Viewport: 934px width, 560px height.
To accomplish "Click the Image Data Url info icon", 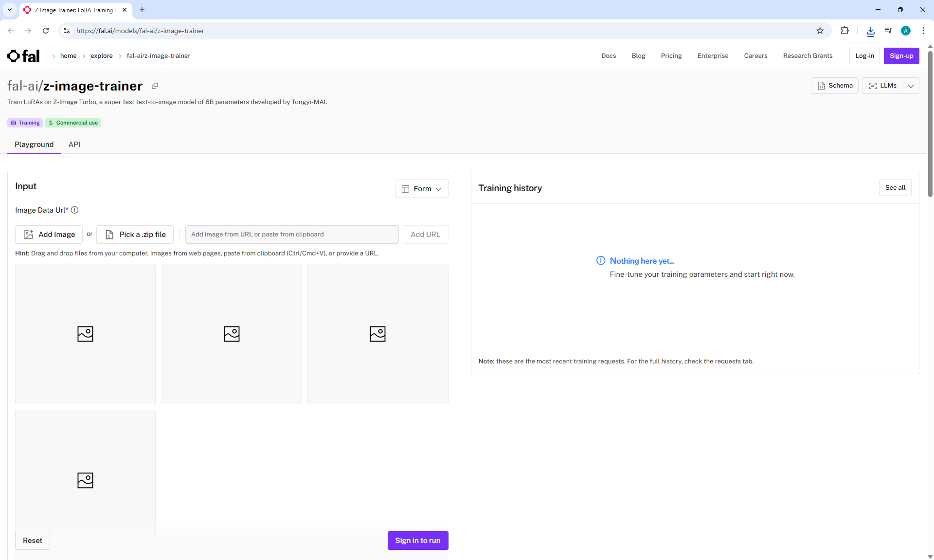I will [x=74, y=210].
